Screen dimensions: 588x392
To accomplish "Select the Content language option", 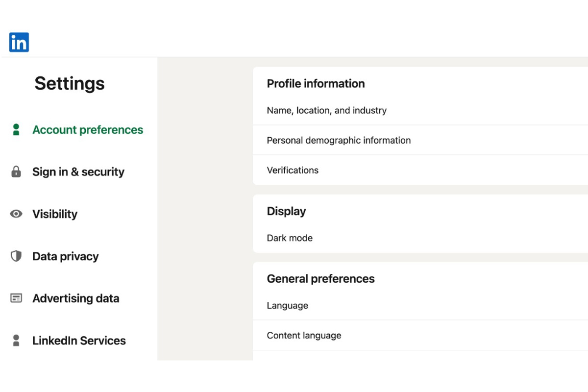I will click(304, 336).
